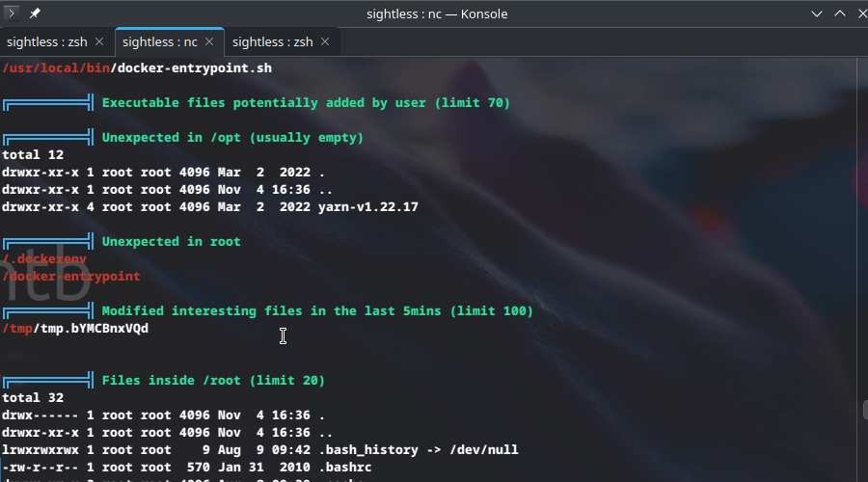The image size is (868, 482).
Task: Click the 'Unexpected in root' heading
Action: (171, 241)
